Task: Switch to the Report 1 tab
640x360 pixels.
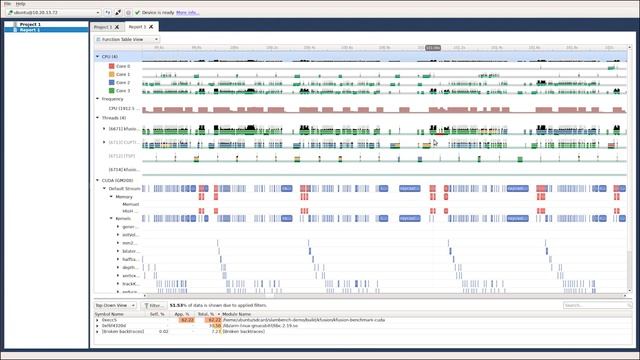Action: click(x=137, y=27)
